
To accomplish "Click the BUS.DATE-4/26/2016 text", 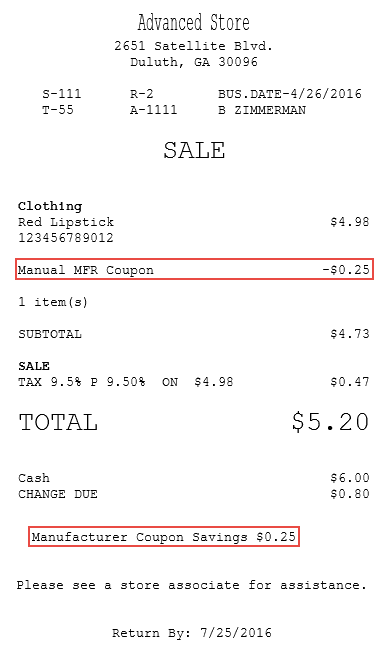I will (290, 94).
